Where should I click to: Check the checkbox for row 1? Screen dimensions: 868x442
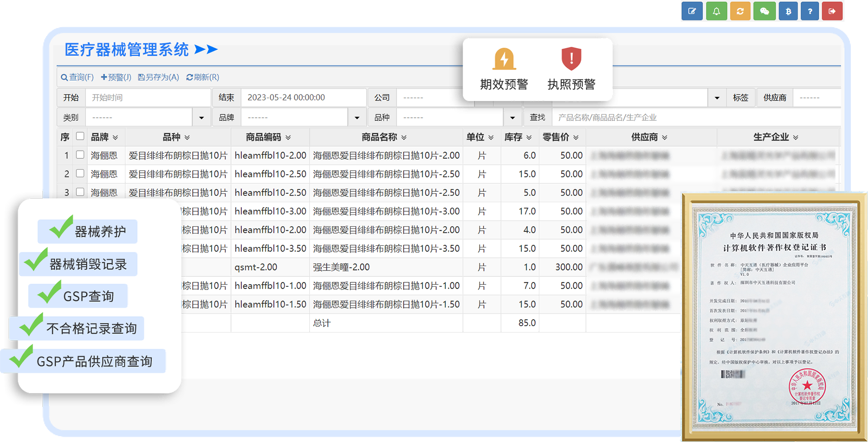[80, 155]
